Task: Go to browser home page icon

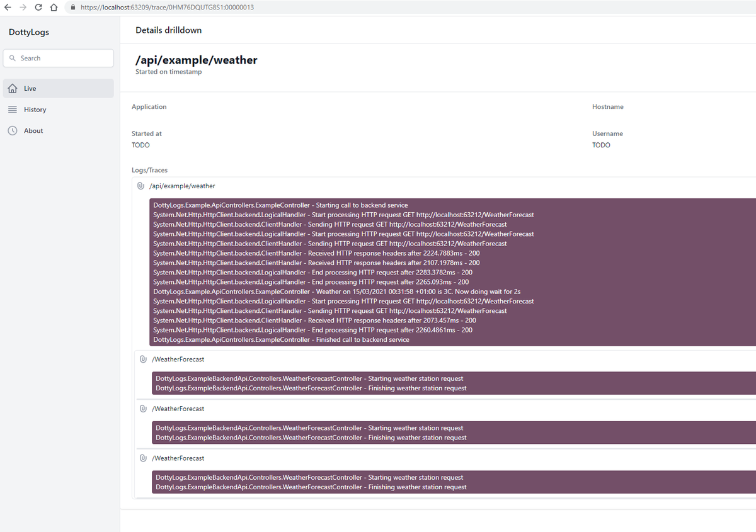Action: tap(54, 8)
